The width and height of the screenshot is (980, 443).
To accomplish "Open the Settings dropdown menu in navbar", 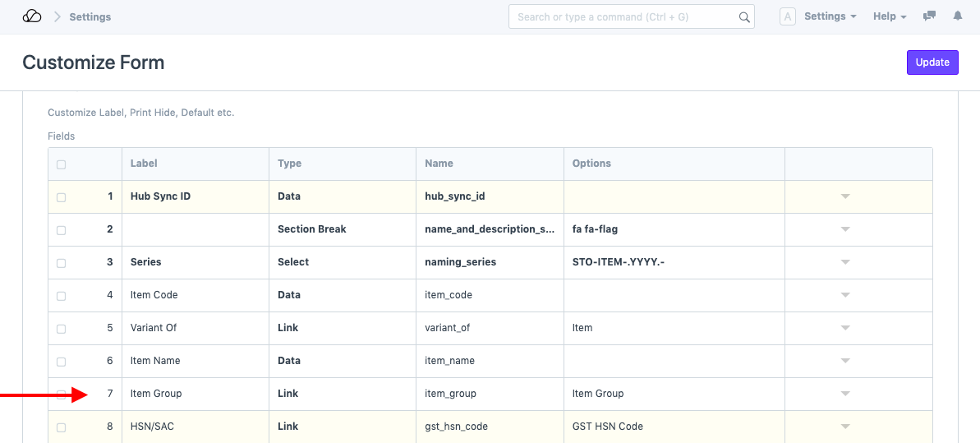I will (830, 16).
